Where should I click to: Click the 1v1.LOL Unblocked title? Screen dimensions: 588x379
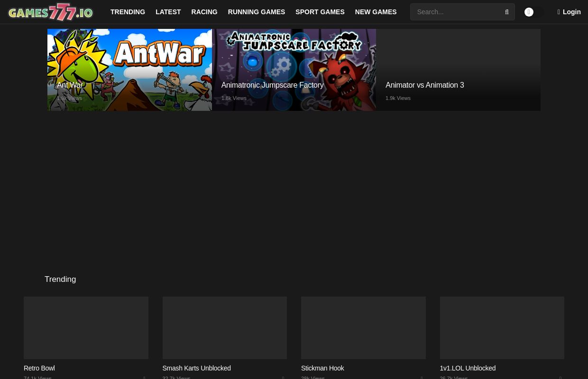click(468, 368)
